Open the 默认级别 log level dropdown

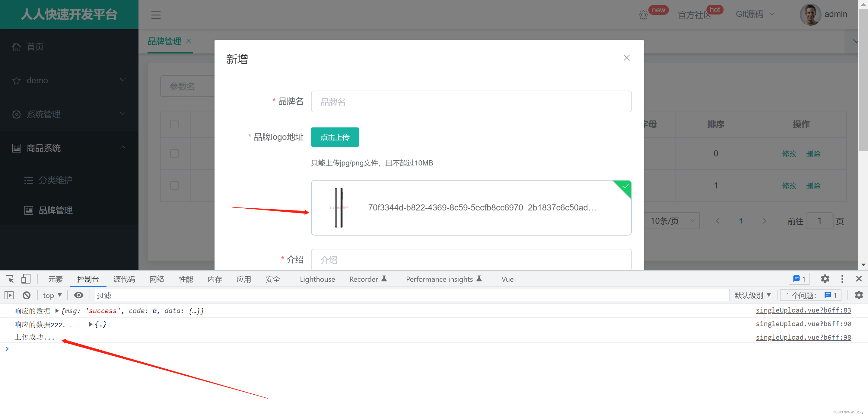[x=752, y=296]
